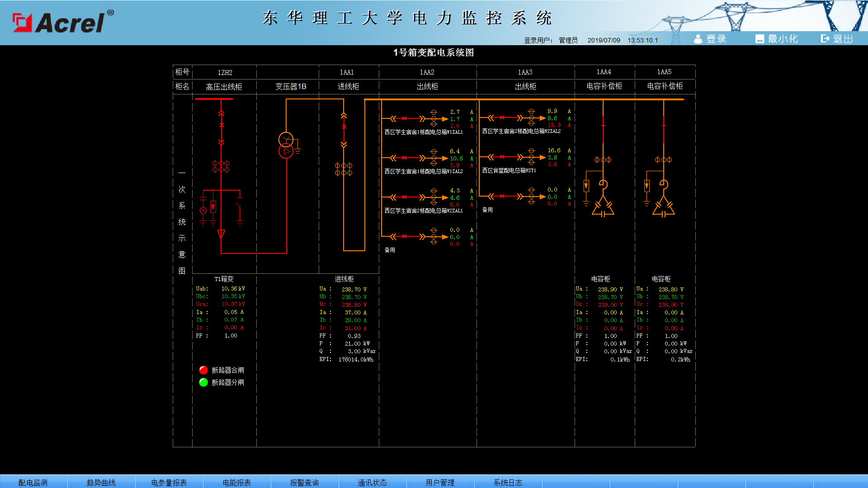Open 通讯状态 tab
Screen dimensions: 868x488
373,482
